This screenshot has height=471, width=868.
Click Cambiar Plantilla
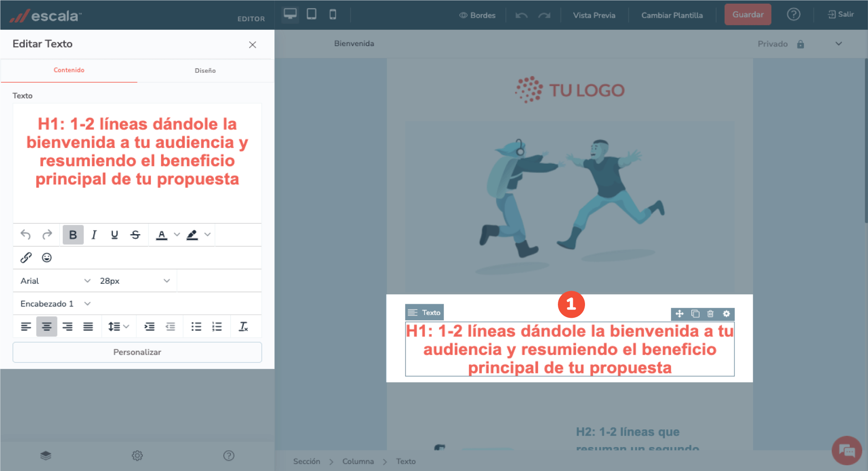point(672,15)
